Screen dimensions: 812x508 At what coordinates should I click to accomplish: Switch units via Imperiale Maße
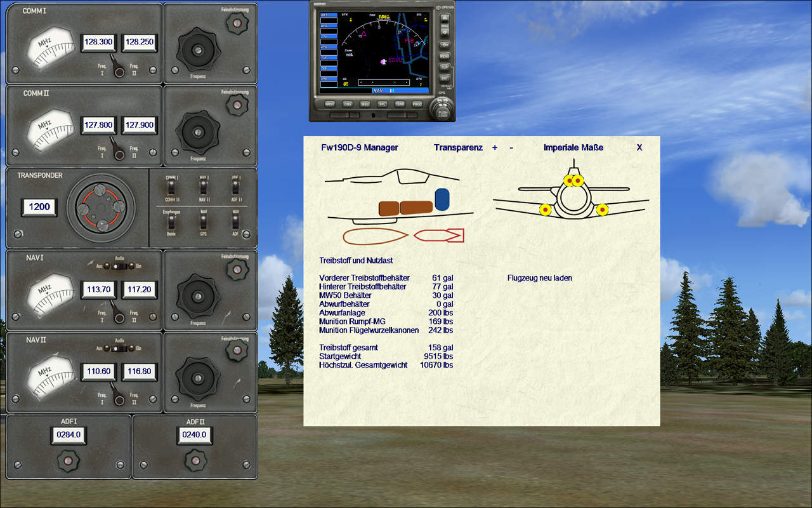coord(573,147)
